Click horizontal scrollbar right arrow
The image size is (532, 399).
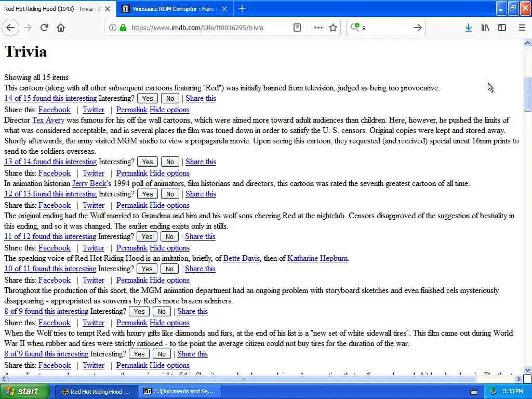click(x=519, y=379)
